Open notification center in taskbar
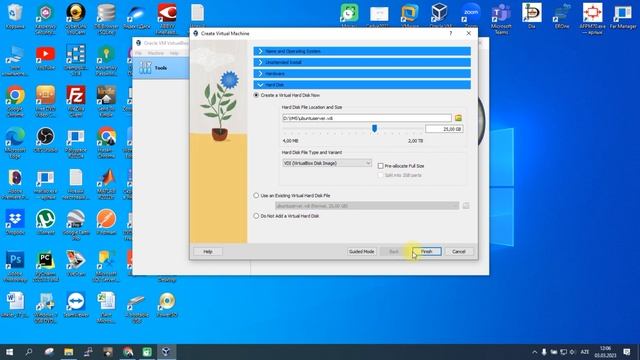640x360 pixels. tap(627, 352)
